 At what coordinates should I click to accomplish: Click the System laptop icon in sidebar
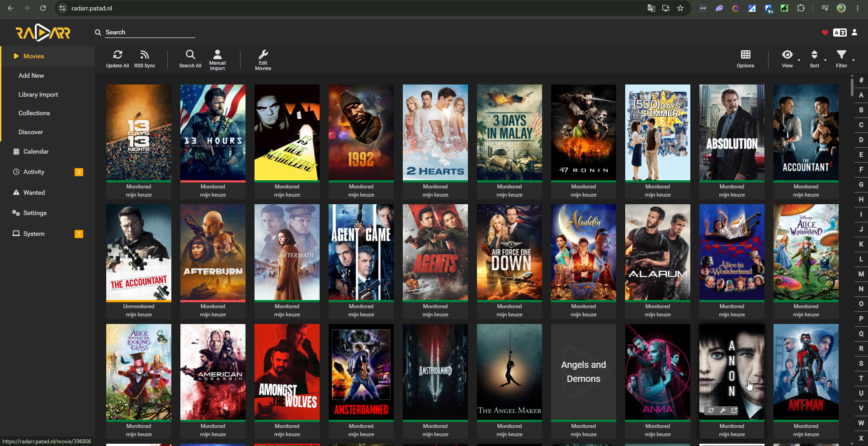pos(16,234)
